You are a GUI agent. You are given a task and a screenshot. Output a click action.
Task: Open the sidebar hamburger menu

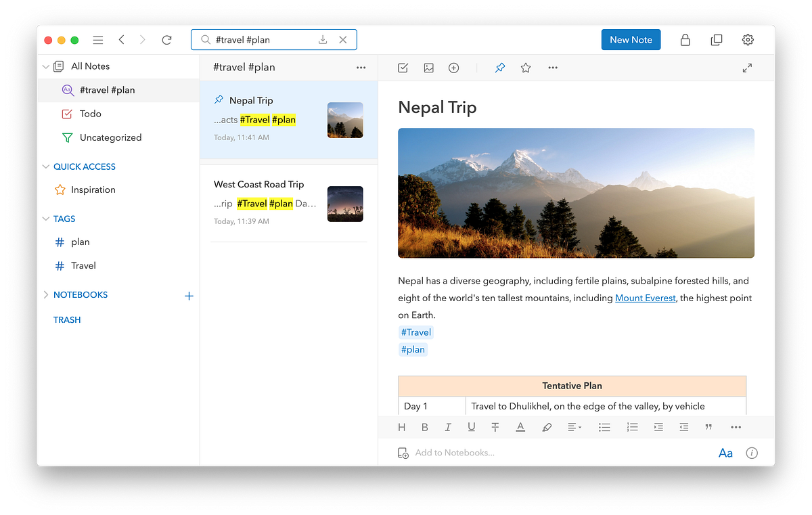(97, 39)
